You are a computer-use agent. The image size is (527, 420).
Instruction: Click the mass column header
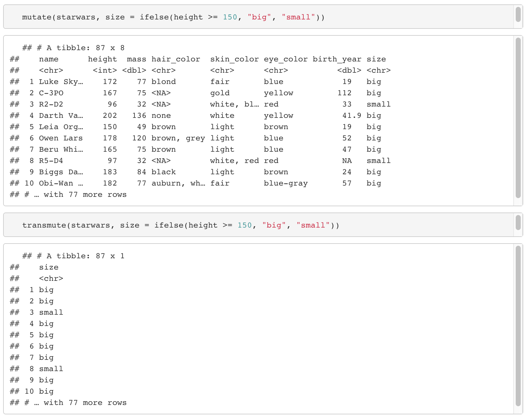pos(137,59)
